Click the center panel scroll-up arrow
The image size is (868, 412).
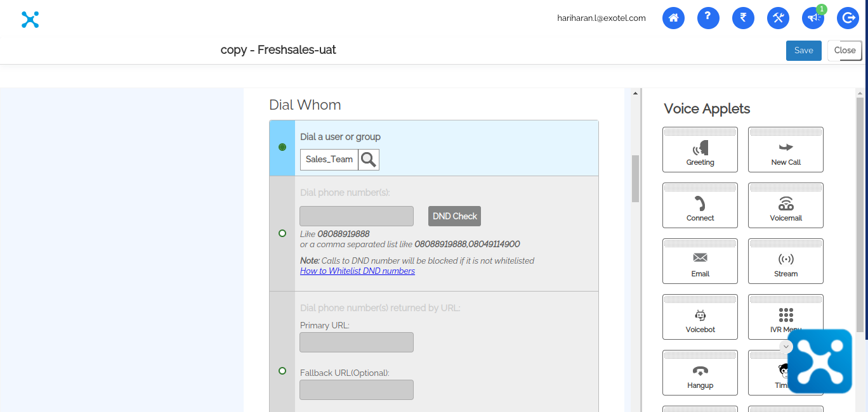[x=635, y=93]
